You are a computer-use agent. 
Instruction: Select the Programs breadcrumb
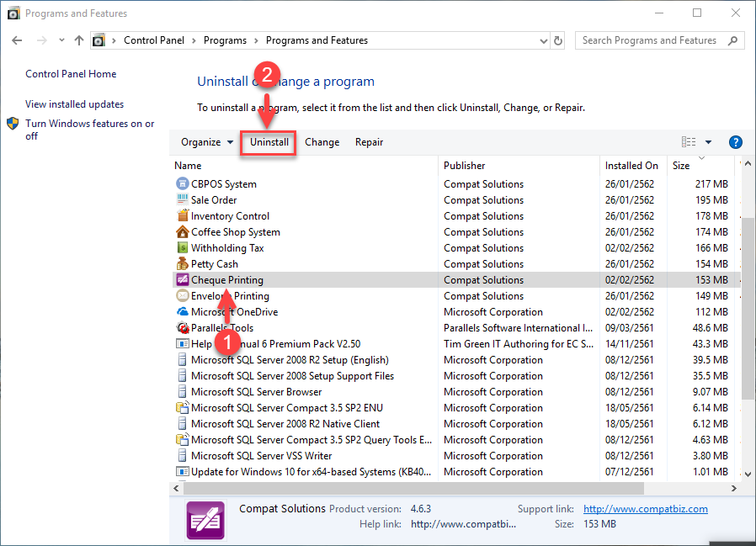click(x=225, y=40)
